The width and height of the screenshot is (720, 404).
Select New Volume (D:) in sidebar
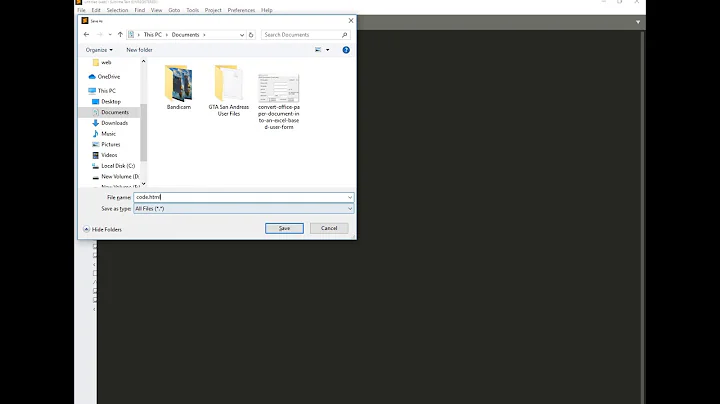tap(120, 176)
